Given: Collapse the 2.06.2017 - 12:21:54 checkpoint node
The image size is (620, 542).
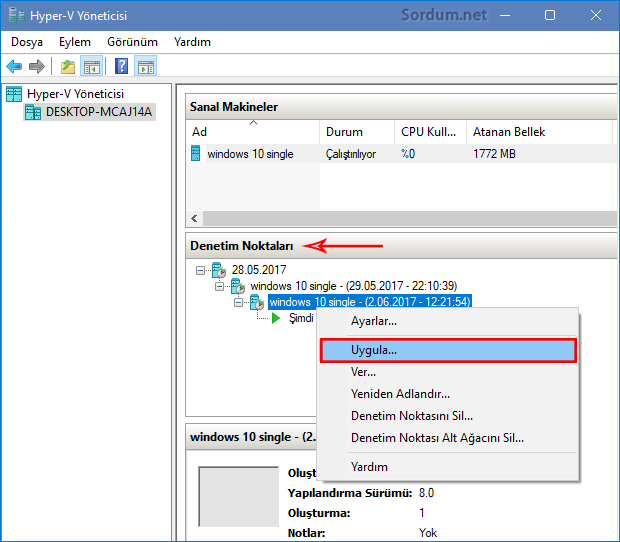Looking at the screenshot, I should click(238, 303).
